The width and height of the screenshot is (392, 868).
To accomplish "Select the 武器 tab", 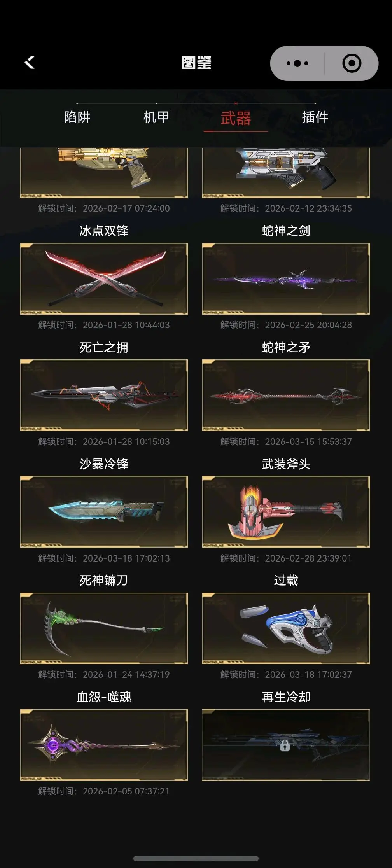I will (x=236, y=118).
